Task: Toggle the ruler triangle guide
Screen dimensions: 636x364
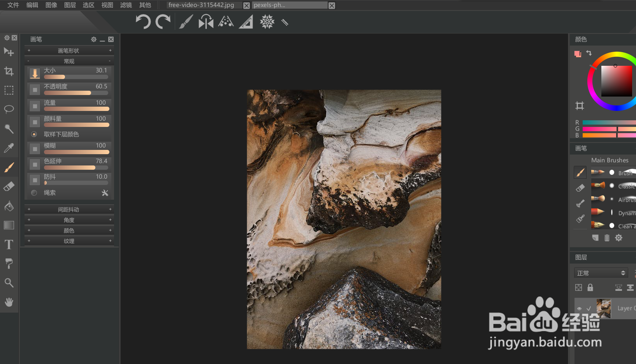Action: click(246, 22)
